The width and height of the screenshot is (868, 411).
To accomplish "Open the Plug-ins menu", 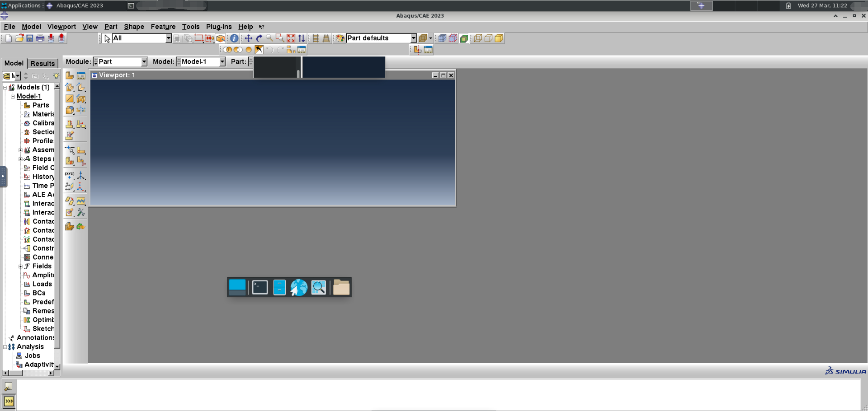I will tap(219, 27).
